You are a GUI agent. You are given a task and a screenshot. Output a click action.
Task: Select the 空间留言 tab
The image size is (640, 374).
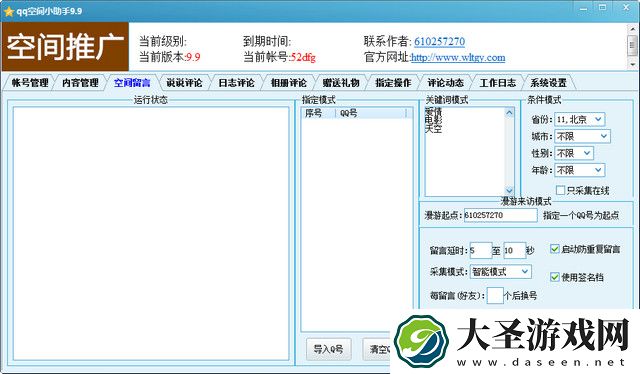point(132,83)
